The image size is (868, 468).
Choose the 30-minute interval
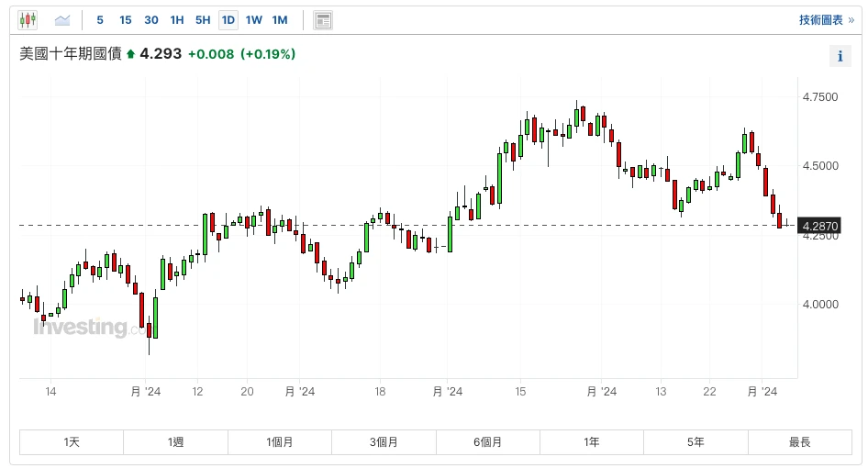pos(151,19)
